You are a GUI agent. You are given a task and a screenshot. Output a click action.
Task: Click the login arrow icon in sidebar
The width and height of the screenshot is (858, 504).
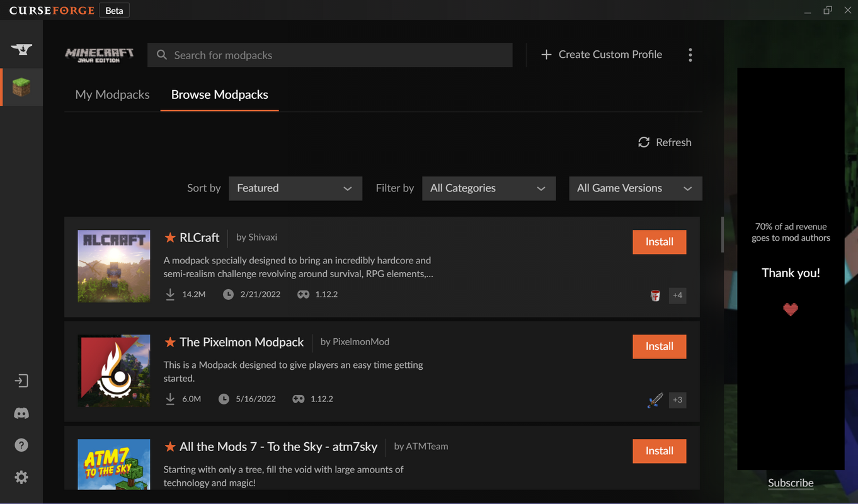click(x=21, y=381)
